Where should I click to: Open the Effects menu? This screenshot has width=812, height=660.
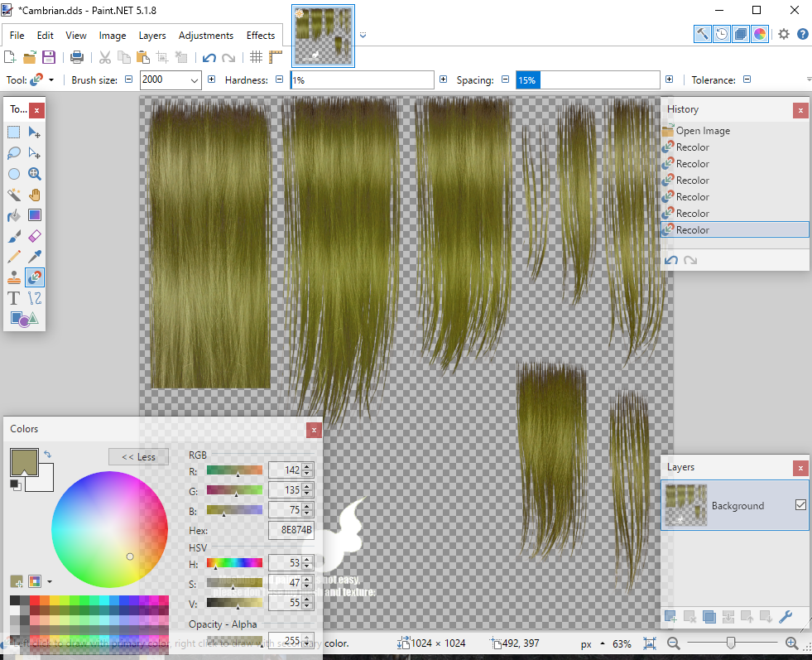261,36
